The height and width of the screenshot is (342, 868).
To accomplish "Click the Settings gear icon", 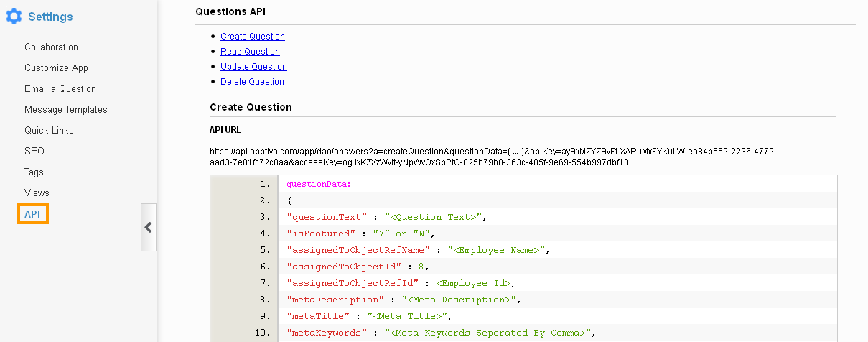I will tap(14, 17).
